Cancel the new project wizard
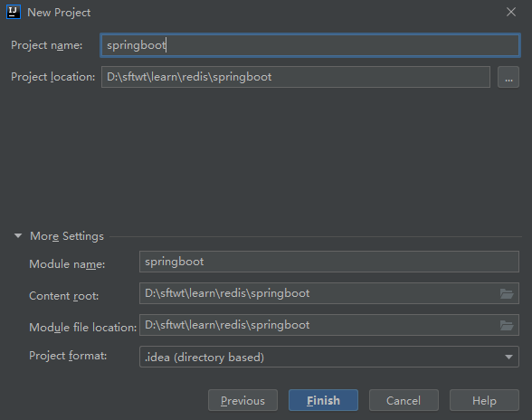 coord(404,400)
